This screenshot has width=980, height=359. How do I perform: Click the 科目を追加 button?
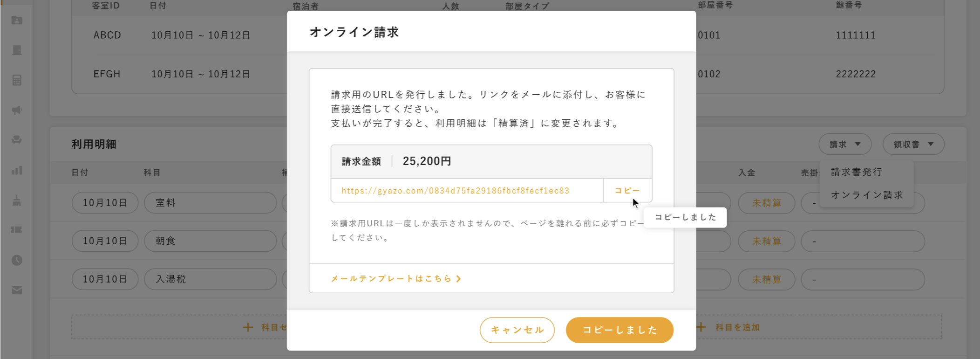pos(728,327)
